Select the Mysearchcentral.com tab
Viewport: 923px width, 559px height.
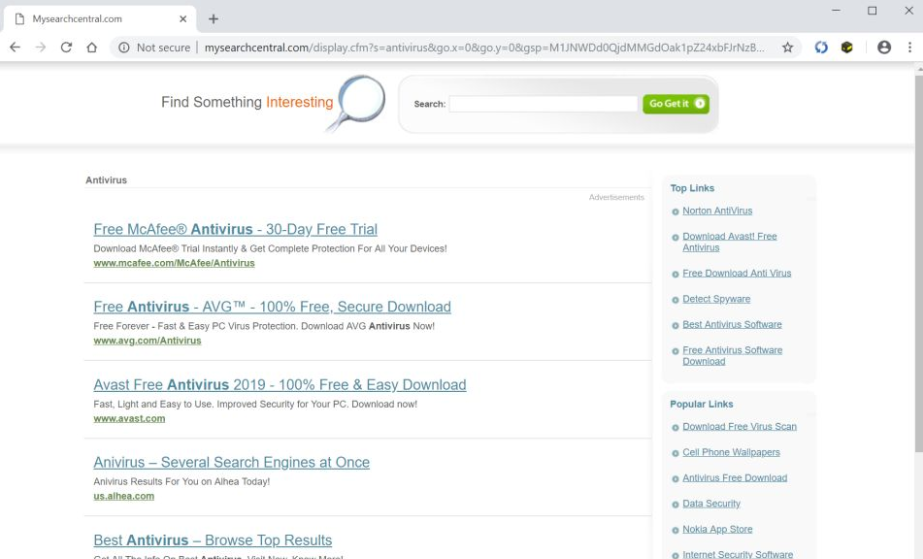pos(100,19)
